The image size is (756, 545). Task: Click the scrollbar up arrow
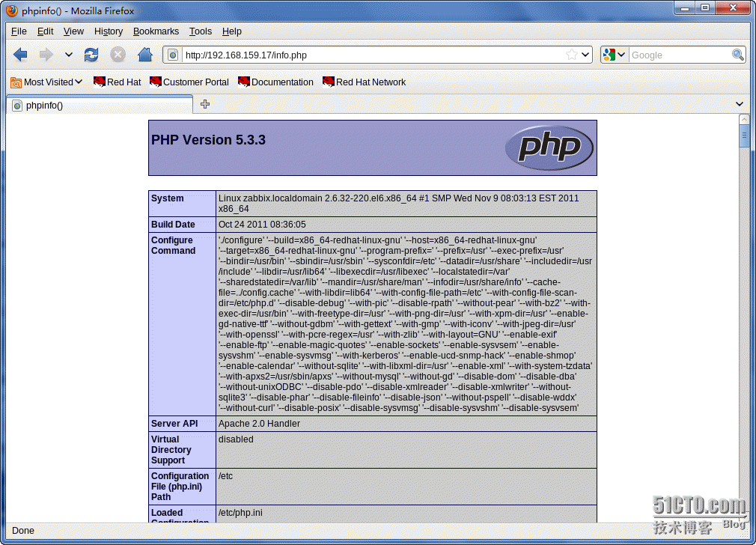(x=744, y=119)
